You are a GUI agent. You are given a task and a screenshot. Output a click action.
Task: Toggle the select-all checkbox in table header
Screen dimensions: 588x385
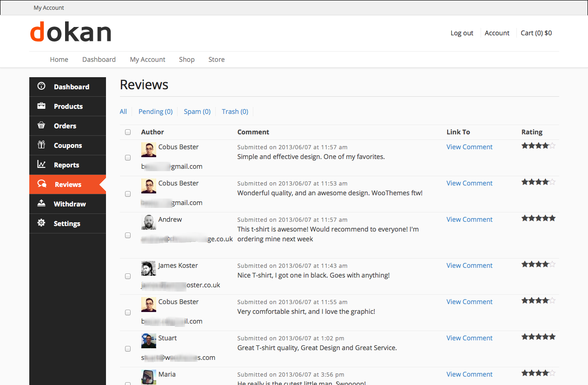click(128, 132)
